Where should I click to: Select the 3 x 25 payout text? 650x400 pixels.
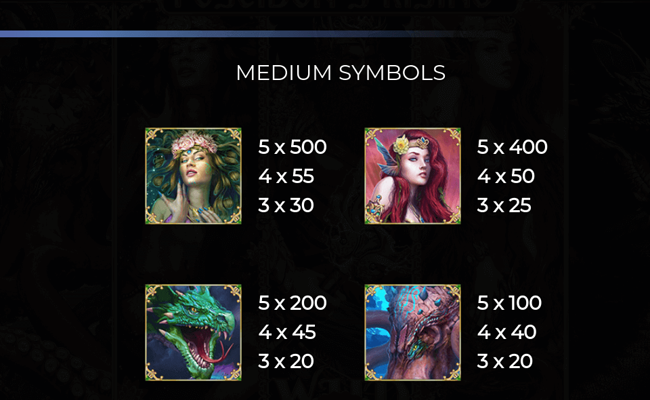pos(504,205)
